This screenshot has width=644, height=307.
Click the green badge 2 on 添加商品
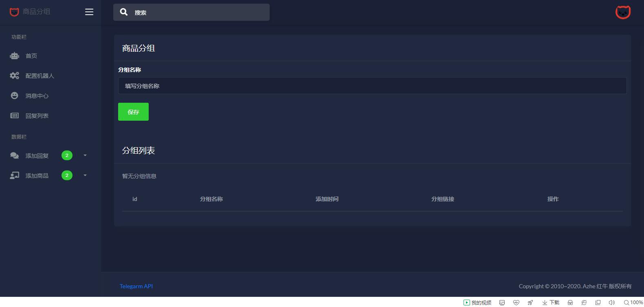67,175
